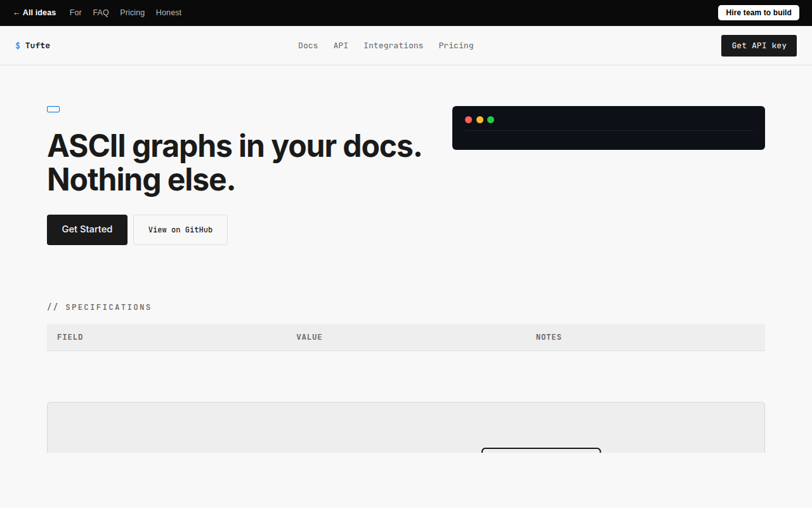Open View on GitHub button

click(x=180, y=230)
